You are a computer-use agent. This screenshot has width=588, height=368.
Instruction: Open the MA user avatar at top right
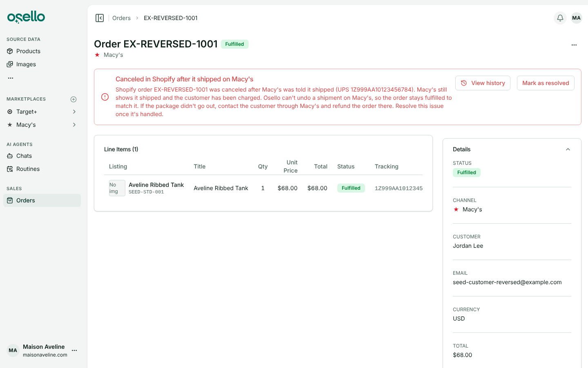tap(577, 18)
